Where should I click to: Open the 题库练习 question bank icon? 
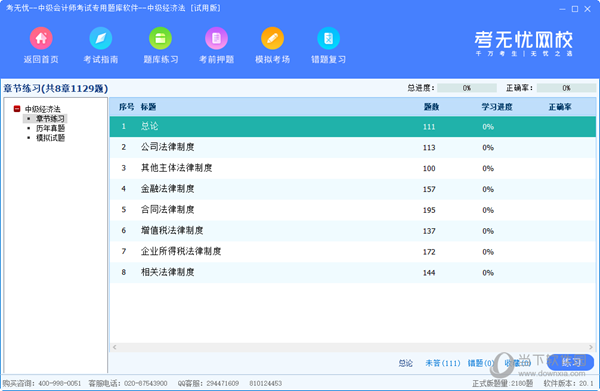[160, 38]
